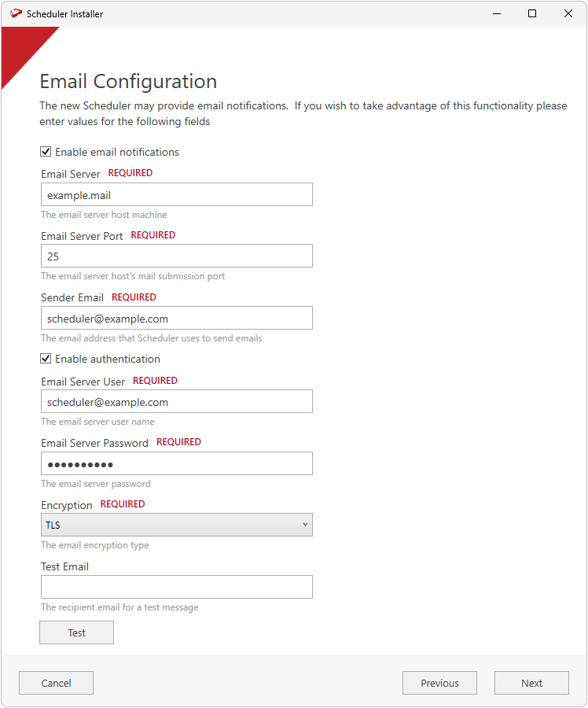Screen dimensions: 588x708
Task: Click the Enable email notifications label
Action: click(117, 152)
